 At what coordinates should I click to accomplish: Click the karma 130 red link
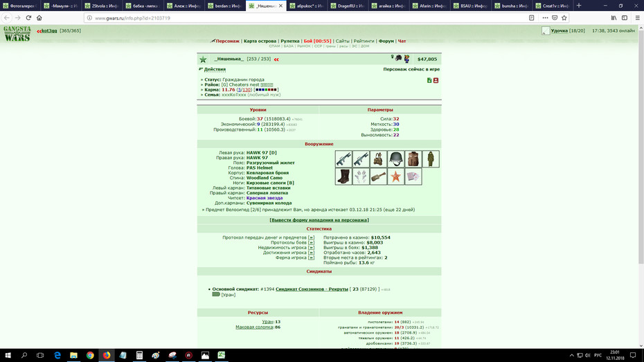pos(247,89)
